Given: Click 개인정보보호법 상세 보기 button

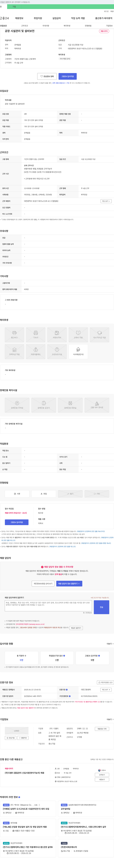Looking at the screenshot, I should click(x=43, y=584).
